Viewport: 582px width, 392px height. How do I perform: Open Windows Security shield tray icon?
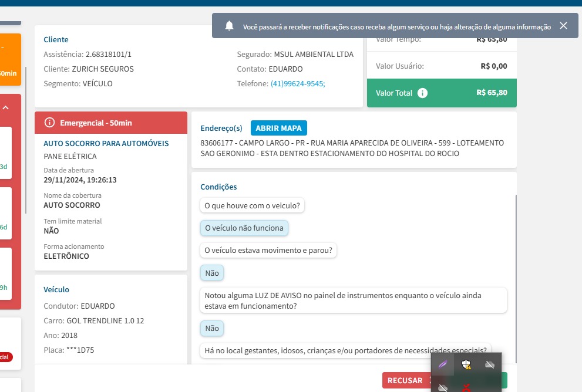(x=466, y=364)
